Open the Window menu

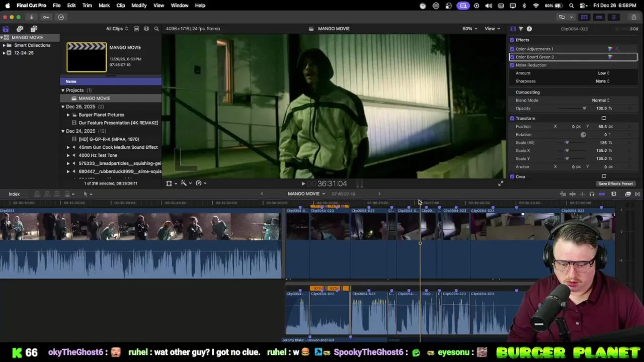(x=180, y=6)
